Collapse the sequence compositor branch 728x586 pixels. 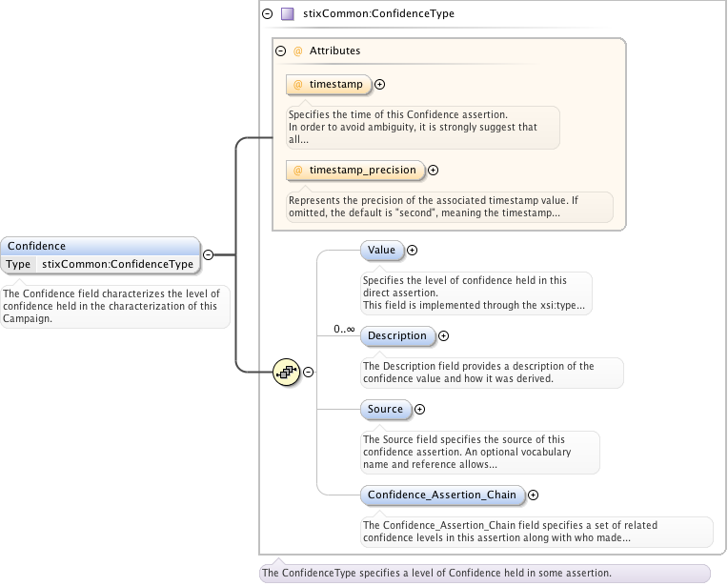(308, 373)
